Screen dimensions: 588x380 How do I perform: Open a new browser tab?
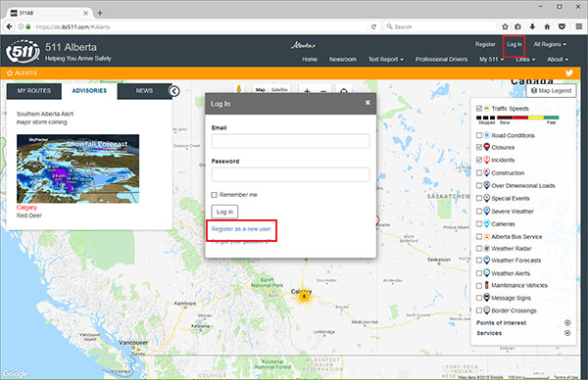click(x=100, y=13)
